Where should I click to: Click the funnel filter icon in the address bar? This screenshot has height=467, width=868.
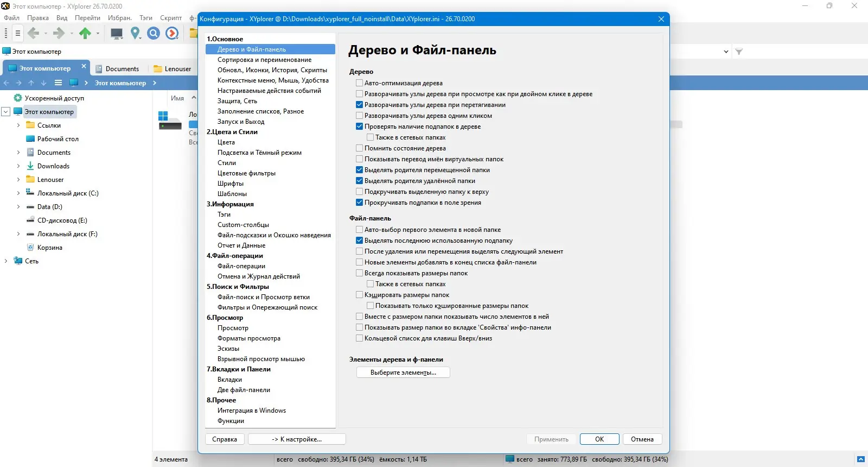(739, 52)
